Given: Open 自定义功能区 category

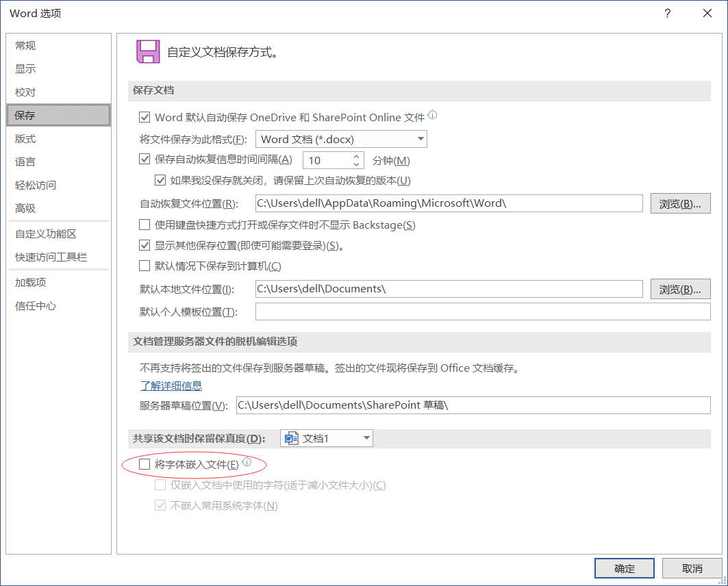Looking at the screenshot, I should (x=58, y=234).
